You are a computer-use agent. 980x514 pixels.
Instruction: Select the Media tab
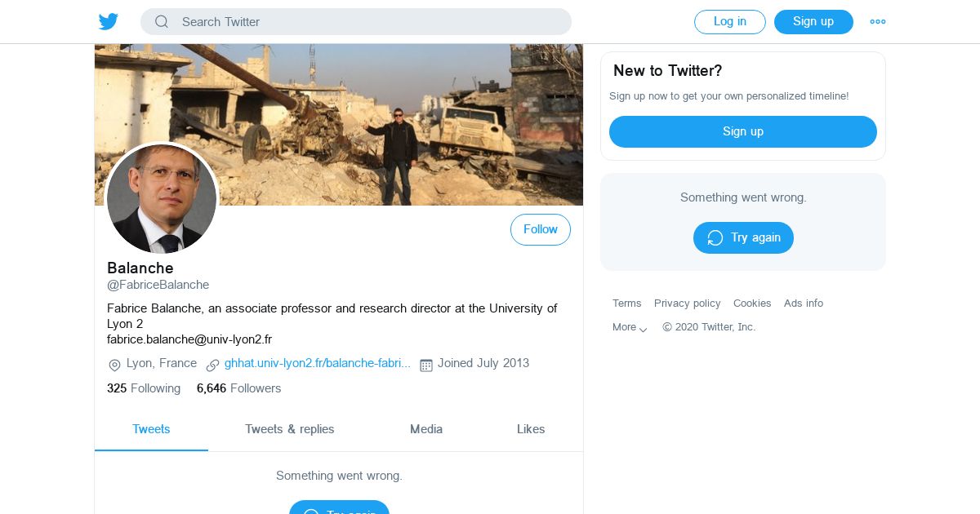[x=426, y=429]
